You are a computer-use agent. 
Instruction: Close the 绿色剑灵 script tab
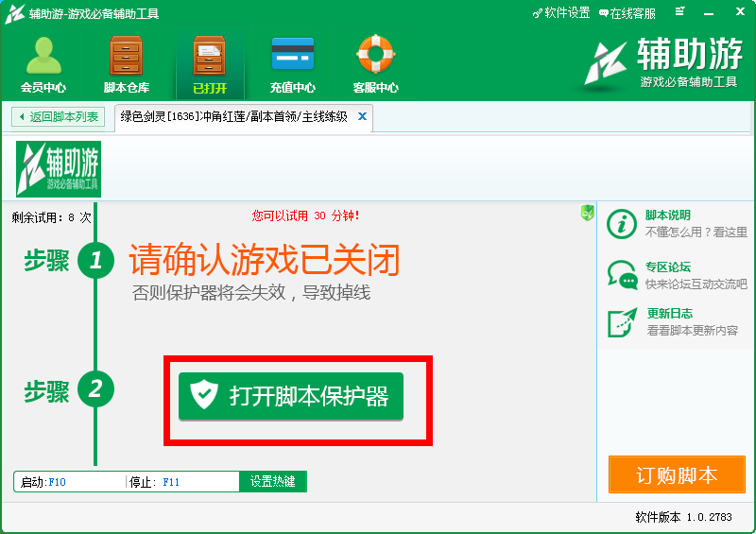pyautogui.click(x=362, y=116)
